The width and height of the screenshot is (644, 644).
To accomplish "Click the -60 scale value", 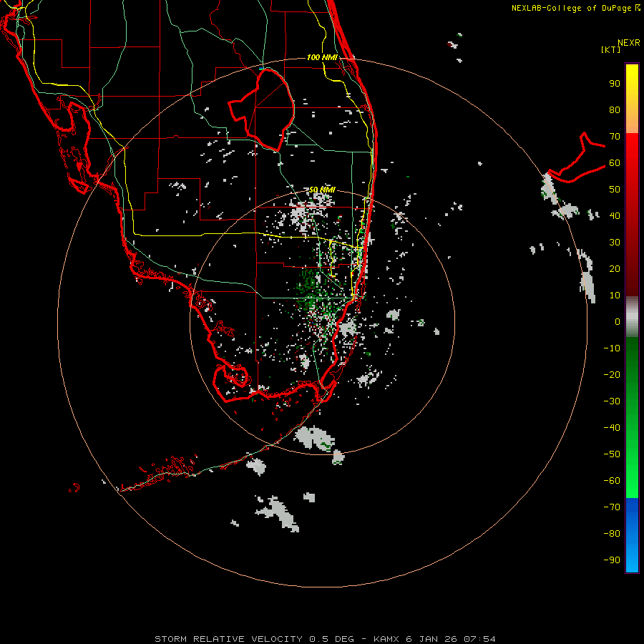I will [612, 481].
